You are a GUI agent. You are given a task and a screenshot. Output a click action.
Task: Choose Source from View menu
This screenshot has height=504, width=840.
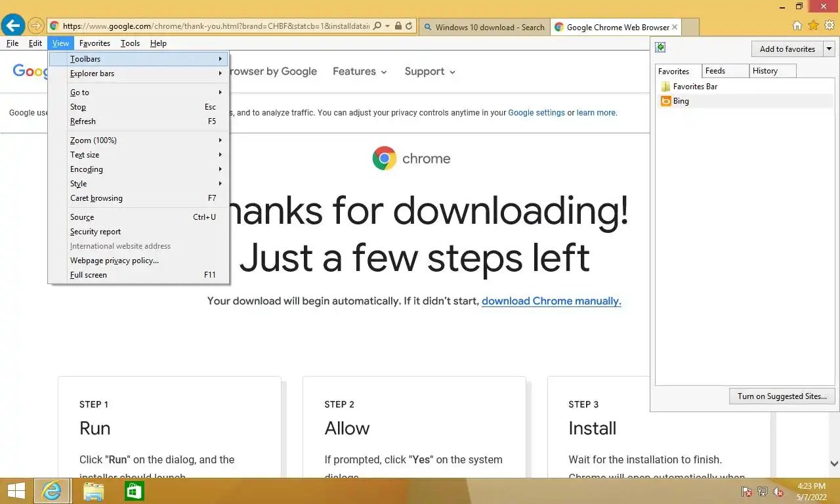point(139,217)
